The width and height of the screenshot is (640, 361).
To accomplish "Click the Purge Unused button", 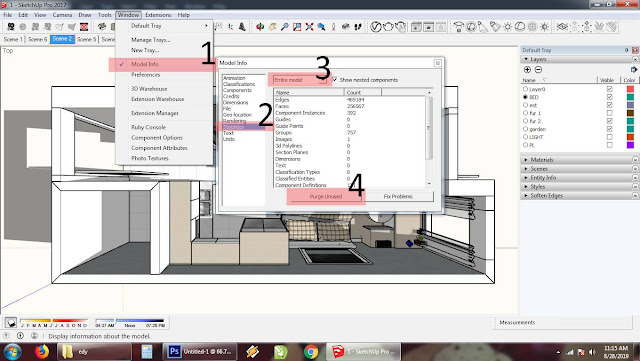I will pyautogui.click(x=326, y=196).
